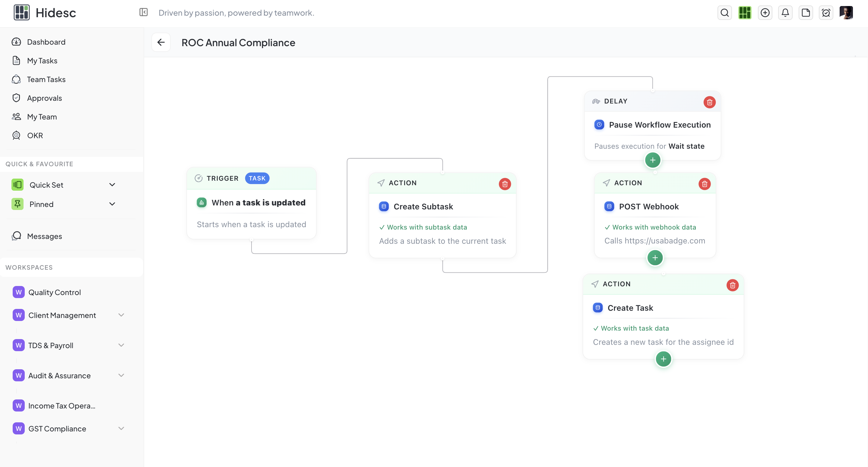
Task: Open the green apps grid icon
Action: pos(745,12)
